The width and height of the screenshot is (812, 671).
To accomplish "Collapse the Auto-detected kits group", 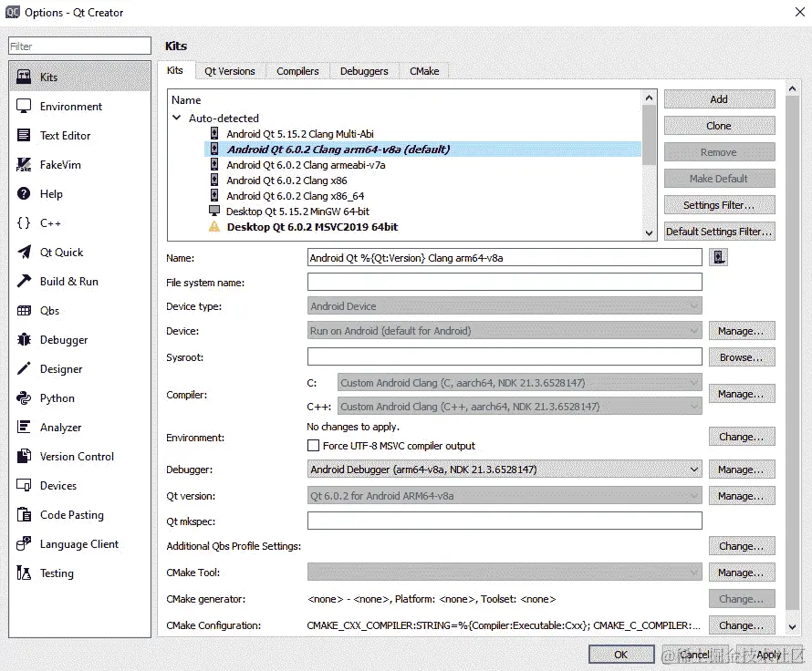I will click(177, 118).
